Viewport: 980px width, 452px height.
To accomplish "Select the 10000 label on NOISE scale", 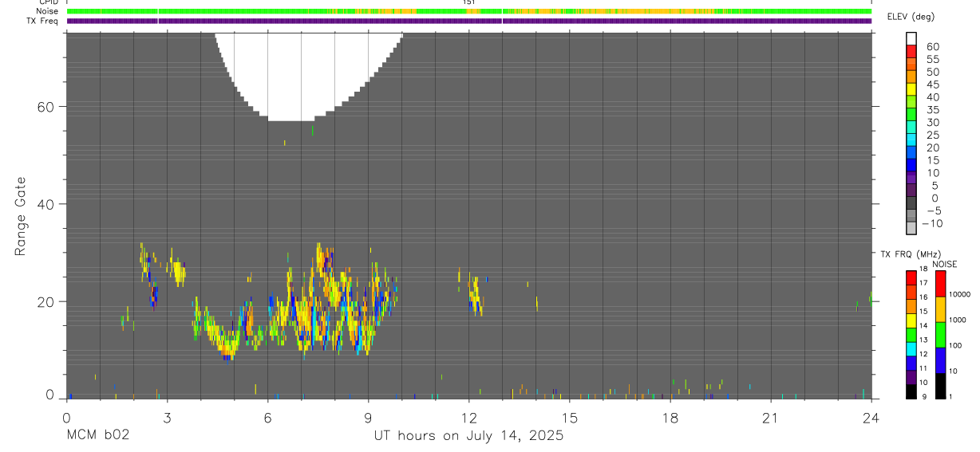I will pyautogui.click(x=959, y=295).
